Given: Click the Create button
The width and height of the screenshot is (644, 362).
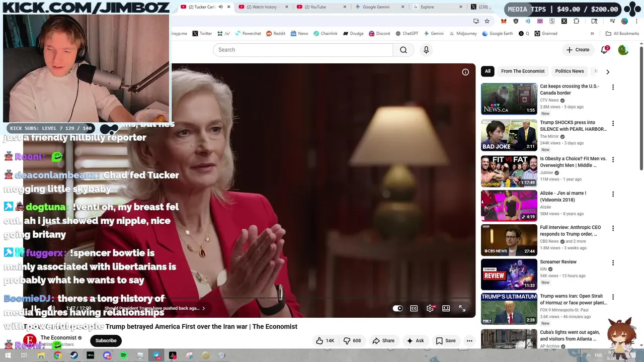Looking at the screenshot, I should coord(578,50).
